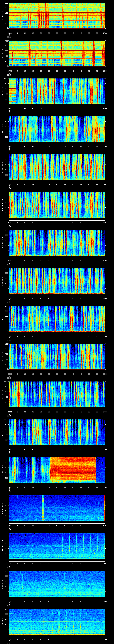Click the Frequency (Hz) axis label of the 2:16:00 panel

click(x=3, y=16)
